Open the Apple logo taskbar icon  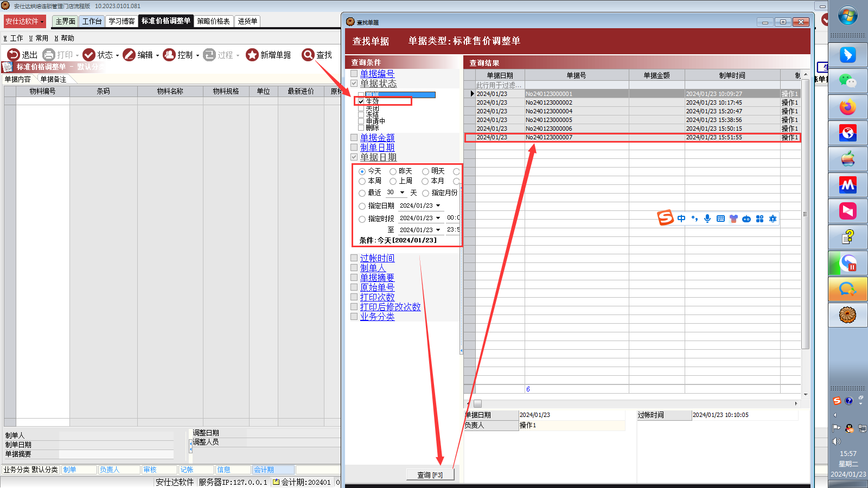[848, 159]
